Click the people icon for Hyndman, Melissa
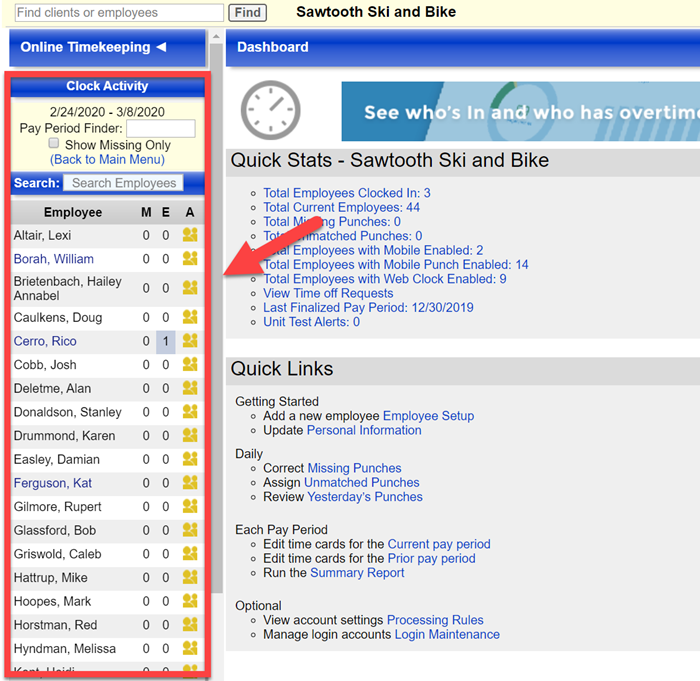The height and width of the screenshot is (681, 700). tap(190, 649)
